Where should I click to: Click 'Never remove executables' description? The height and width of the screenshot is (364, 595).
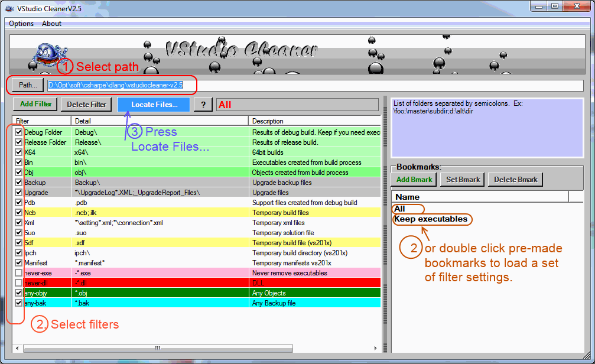pos(290,273)
